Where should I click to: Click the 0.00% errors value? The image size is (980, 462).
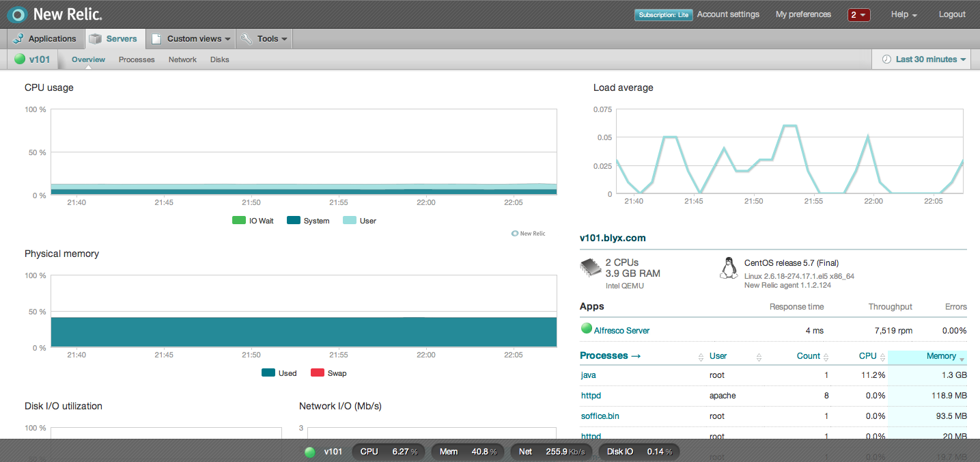coord(954,330)
